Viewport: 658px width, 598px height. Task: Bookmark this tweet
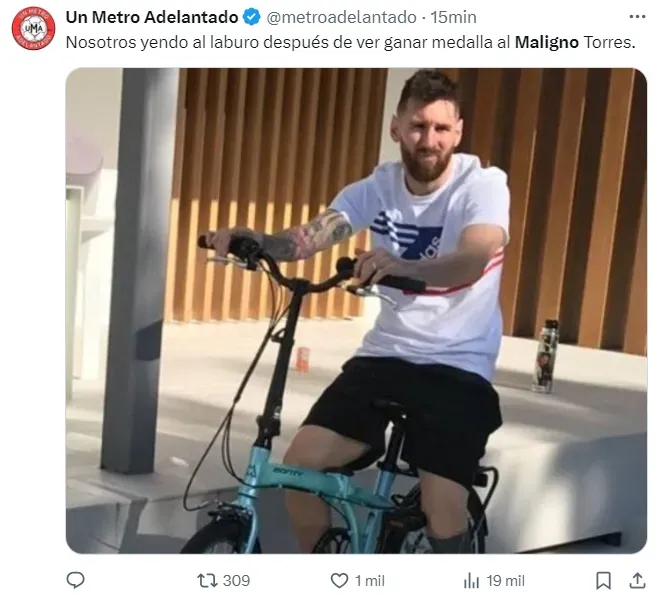click(x=603, y=581)
